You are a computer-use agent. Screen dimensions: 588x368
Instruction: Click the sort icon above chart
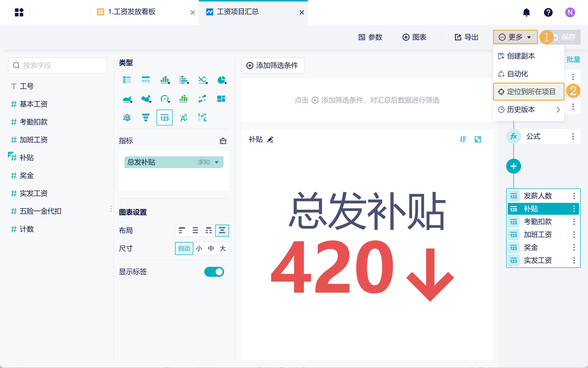point(463,140)
